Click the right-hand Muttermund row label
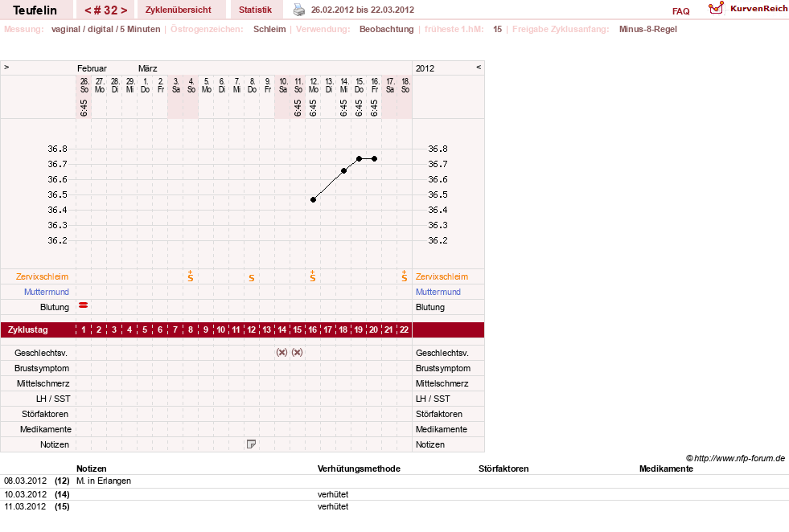 click(x=438, y=292)
